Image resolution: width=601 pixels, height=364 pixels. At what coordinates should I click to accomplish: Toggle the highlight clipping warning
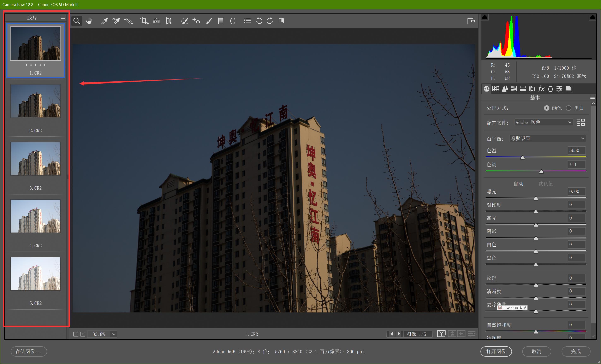pos(593,17)
